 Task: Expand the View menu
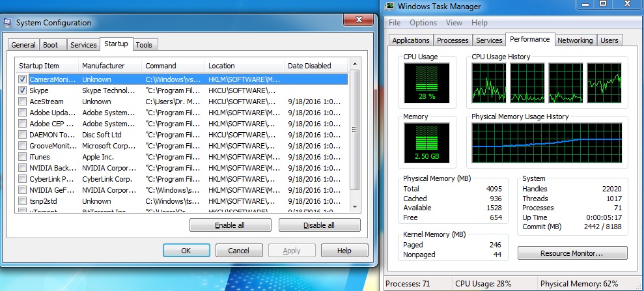[454, 23]
